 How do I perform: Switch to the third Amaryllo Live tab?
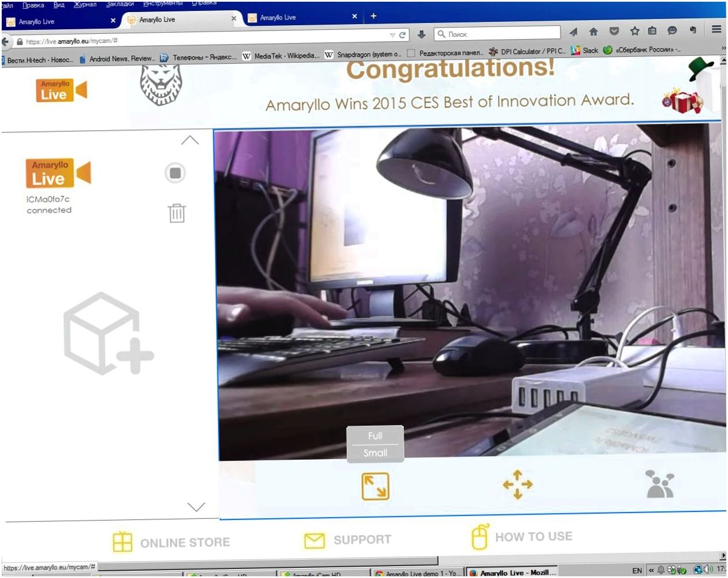click(301, 17)
